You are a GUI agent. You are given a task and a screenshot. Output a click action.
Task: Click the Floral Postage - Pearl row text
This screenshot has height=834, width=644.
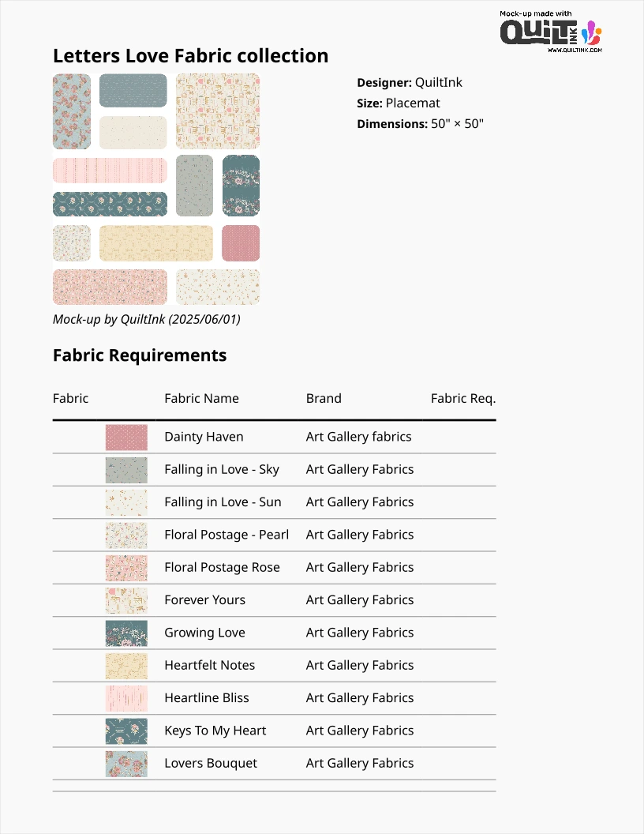click(227, 535)
